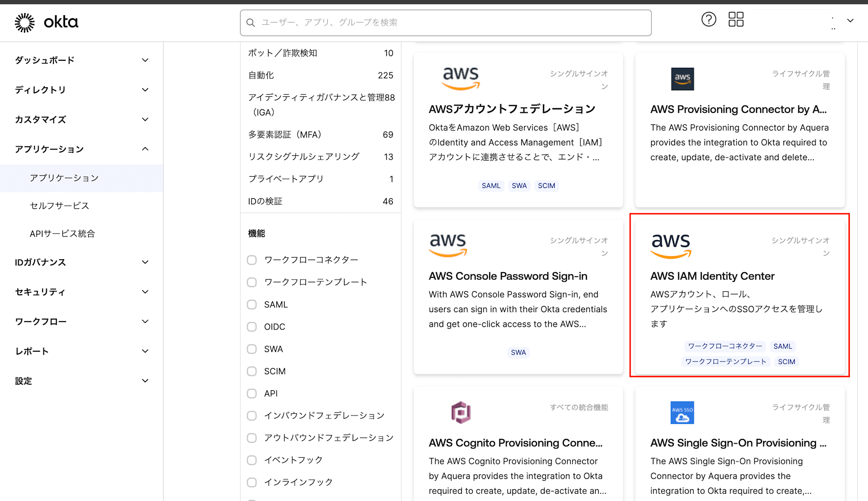Filter by プライベートアプリ category
This screenshot has width=868, height=501.
pyautogui.click(x=321, y=179)
